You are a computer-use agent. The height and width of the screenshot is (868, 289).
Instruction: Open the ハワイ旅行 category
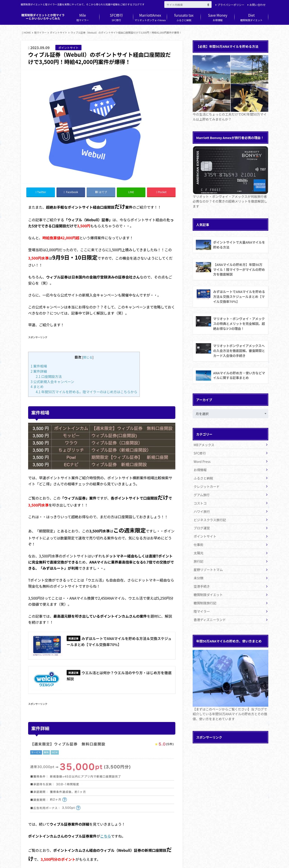tap(230, 512)
